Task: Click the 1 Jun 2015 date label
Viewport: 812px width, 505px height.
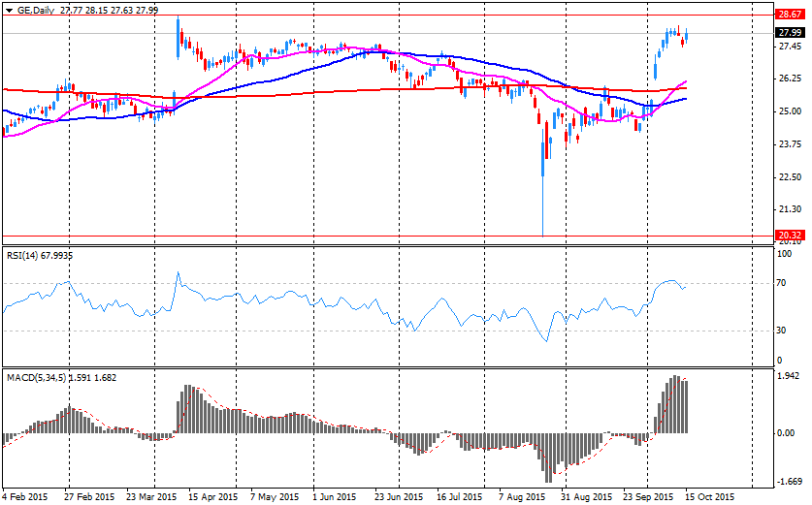Action: [334, 497]
